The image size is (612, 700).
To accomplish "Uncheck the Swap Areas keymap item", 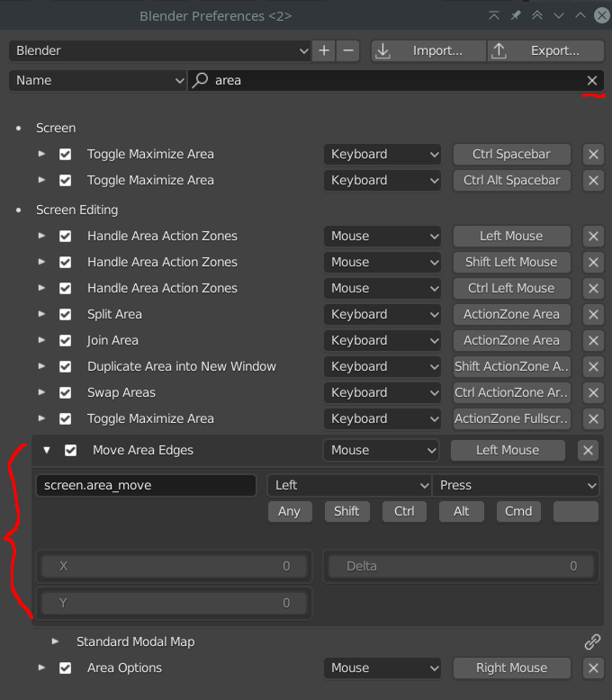I will [x=65, y=393].
